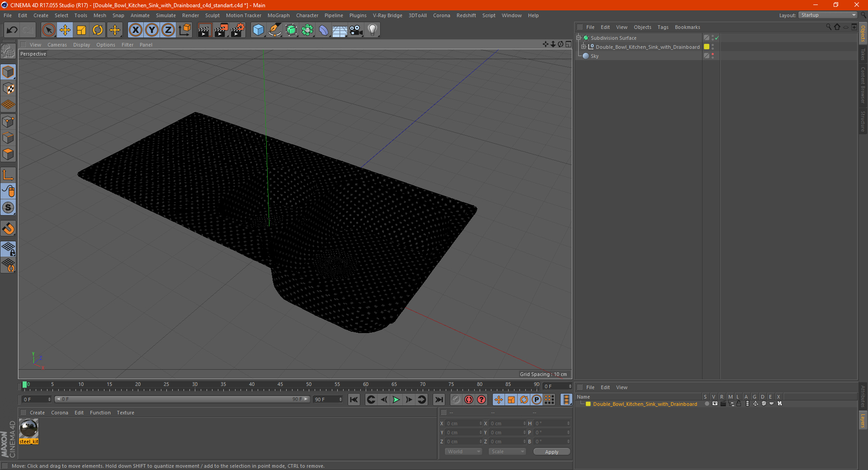Viewport: 868px width, 470px height.
Task: Toggle X axis lock
Action: tap(135, 30)
